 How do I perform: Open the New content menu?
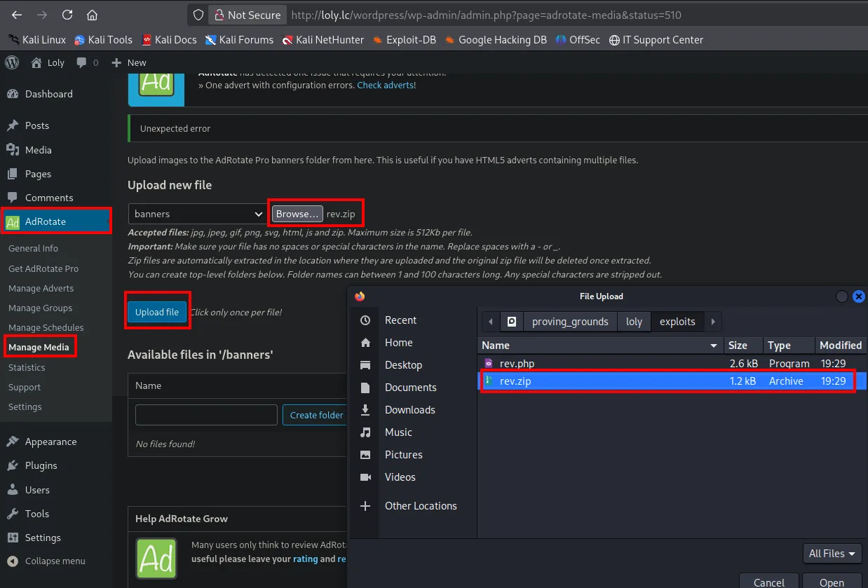129,62
